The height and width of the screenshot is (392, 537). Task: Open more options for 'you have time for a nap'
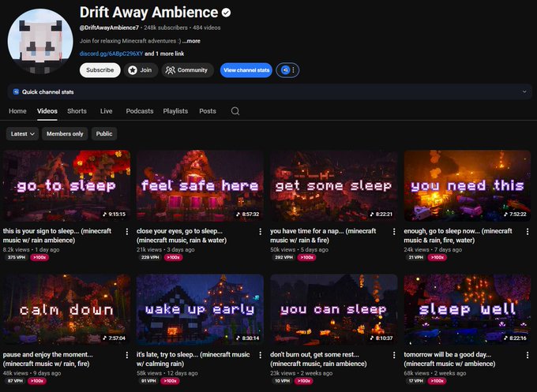click(x=394, y=232)
